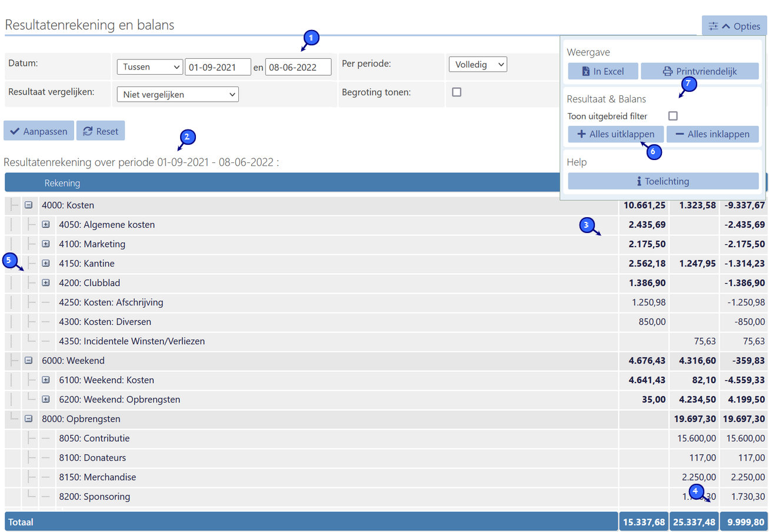Click the 8000: Opbrengsten label
The width and height of the screenshot is (769, 532).
pos(81,419)
